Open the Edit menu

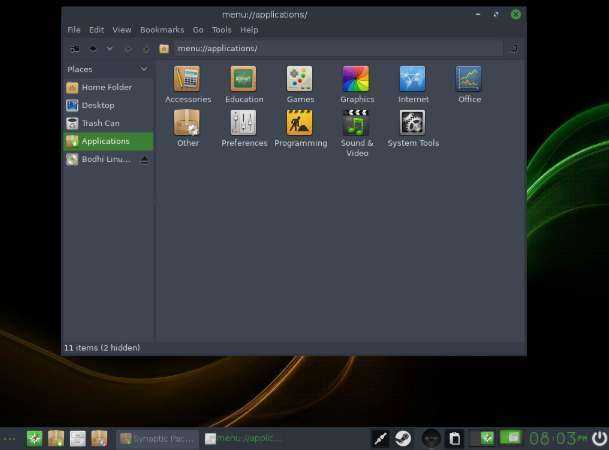(96, 30)
